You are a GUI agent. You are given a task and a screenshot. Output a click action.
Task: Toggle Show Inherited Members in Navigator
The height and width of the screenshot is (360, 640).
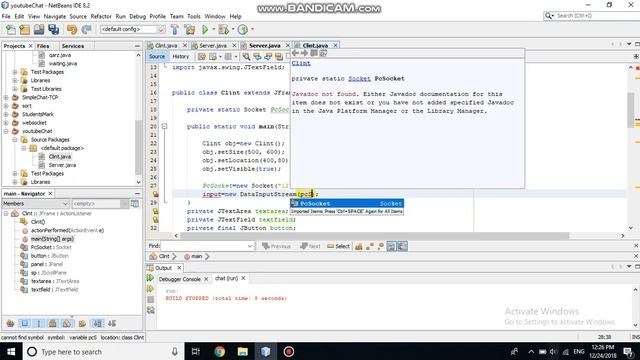click(10, 324)
